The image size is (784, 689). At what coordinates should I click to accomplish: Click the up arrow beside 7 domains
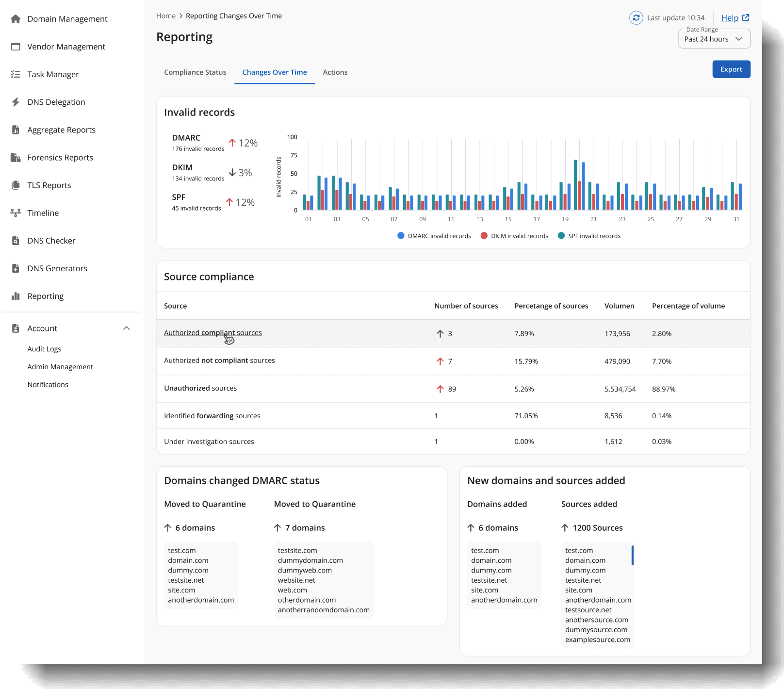pyautogui.click(x=278, y=528)
